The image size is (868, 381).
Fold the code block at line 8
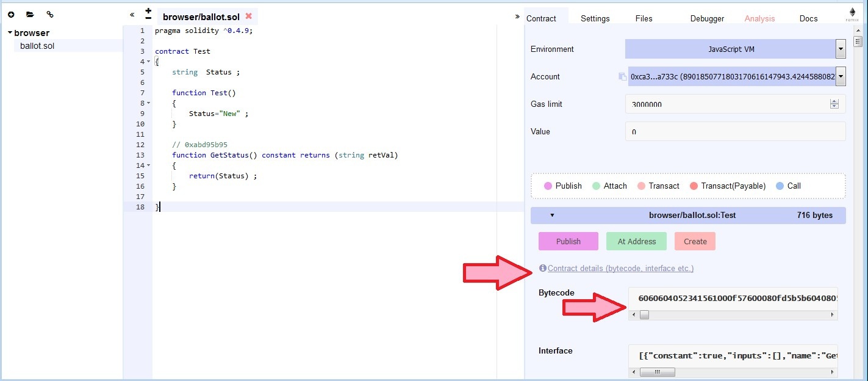148,103
